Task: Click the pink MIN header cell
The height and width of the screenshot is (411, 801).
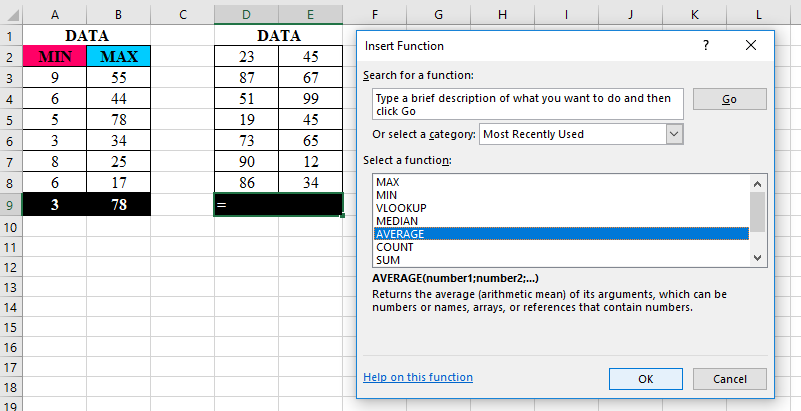Action: pos(55,56)
